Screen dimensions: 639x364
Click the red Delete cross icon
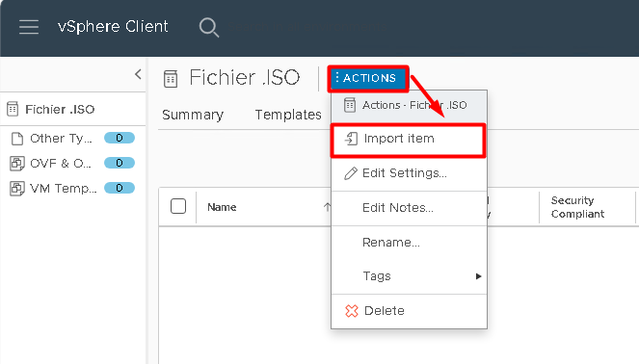pos(351,311)
